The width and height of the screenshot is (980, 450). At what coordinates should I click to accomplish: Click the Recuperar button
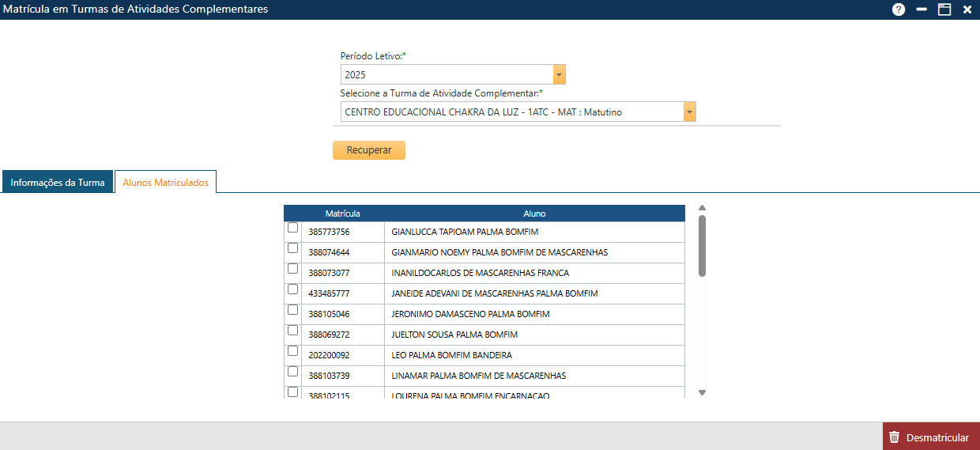click(x=369, y=150)
